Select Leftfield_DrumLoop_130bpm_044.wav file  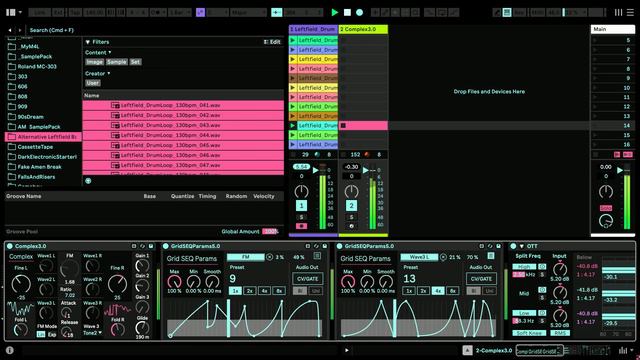(x=183, y=135)
